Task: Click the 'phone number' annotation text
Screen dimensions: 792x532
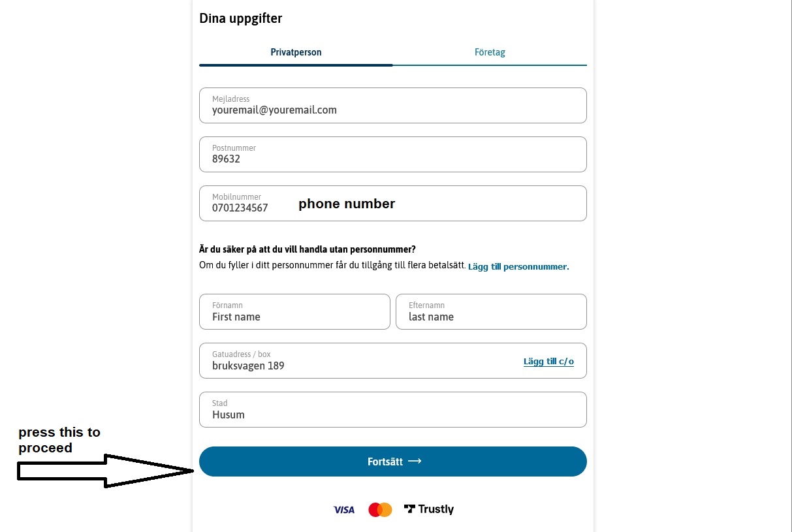Action: tap(347, 204)
